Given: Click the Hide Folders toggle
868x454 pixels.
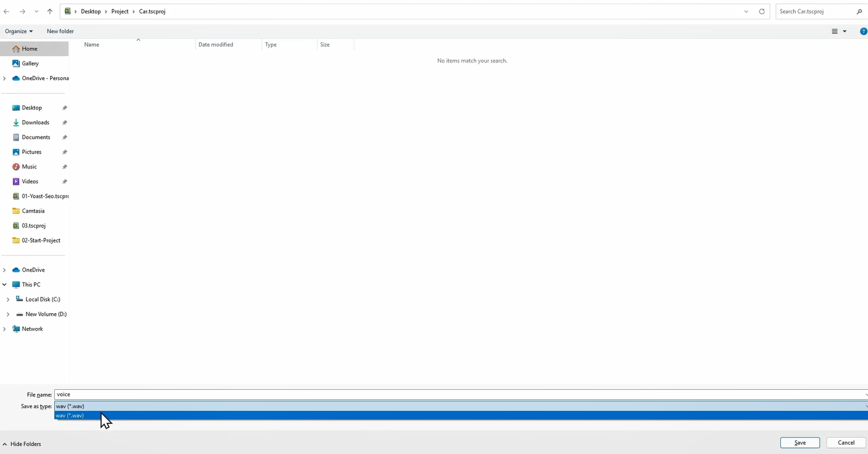Looking at the screenshot, I should [22, 444].
